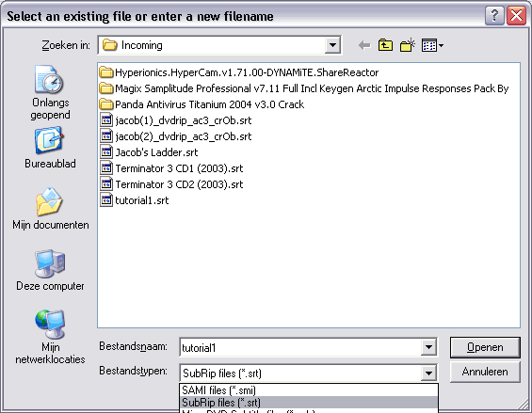
Task: Go up one folder level
Action: (385, 45)
